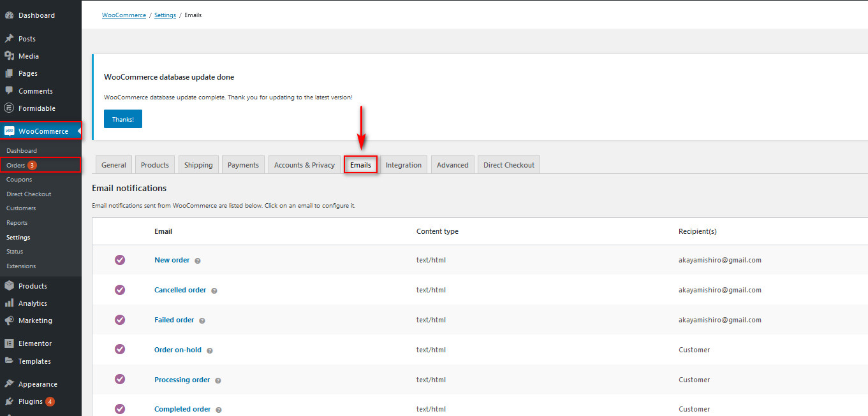Click help tooltip icon beside Failed order
The image size is (868, 416).
(x=202, y=320)
